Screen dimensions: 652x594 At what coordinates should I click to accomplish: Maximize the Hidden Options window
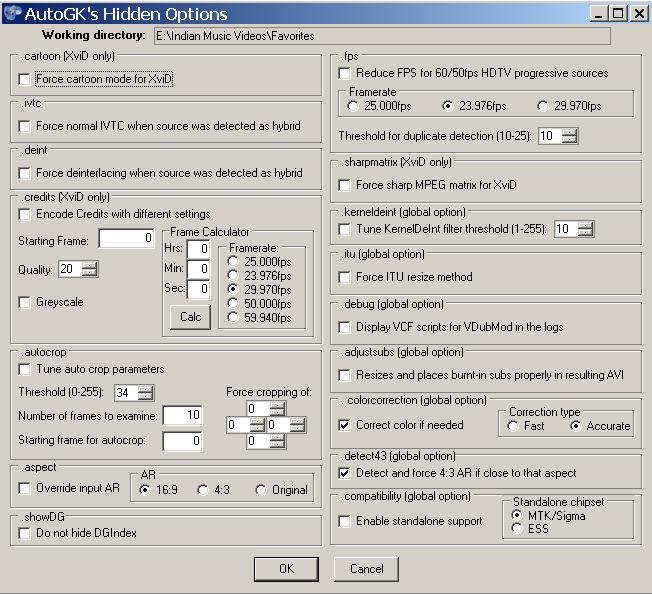click(618, 14)
